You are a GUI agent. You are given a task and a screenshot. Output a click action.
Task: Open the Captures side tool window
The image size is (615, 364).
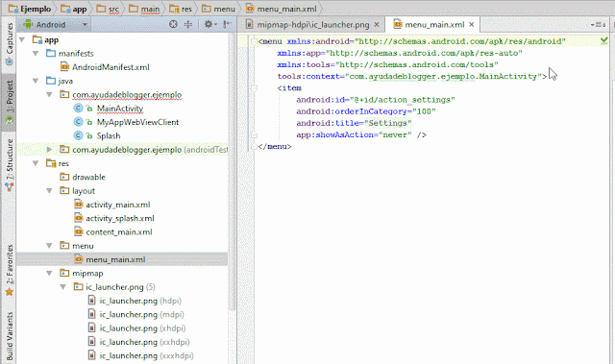pos(9,44)
